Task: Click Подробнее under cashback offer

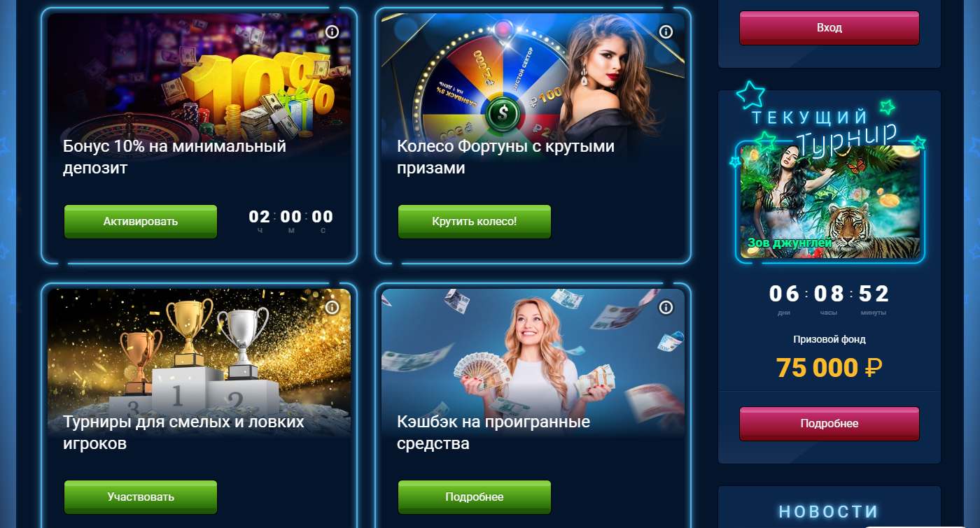Action: 475,497
